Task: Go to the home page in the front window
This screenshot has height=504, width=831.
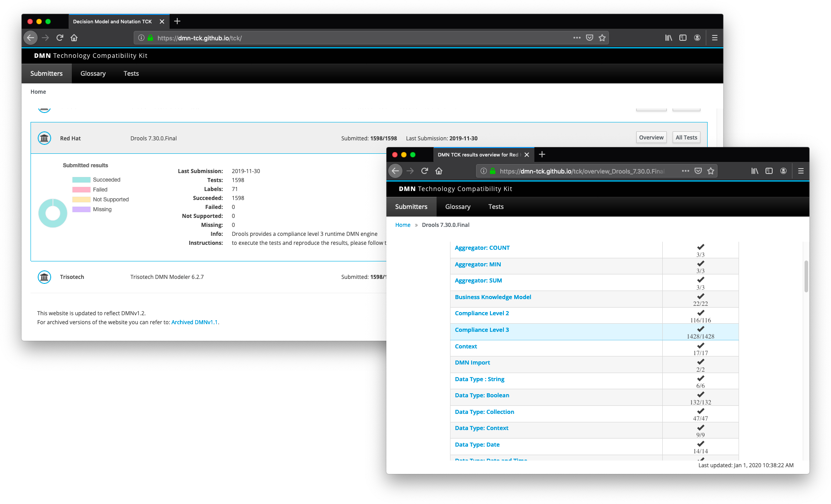Action: click(x=439, y=171)
